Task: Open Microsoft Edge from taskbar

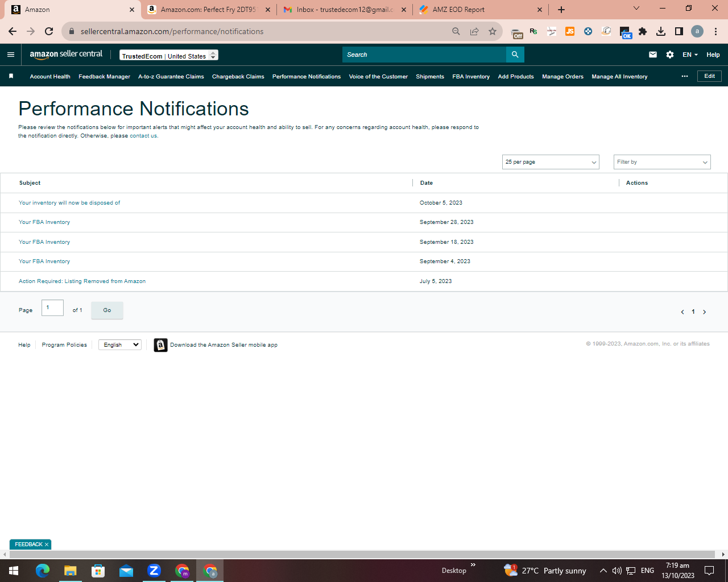Action: 43,571
